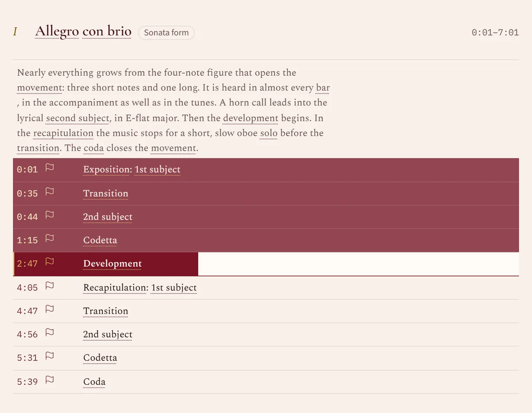Click "1st subject" in the Exposition row
Viewport: 532px width, 413px height.
pyautogui.click(x=157, y=169)
